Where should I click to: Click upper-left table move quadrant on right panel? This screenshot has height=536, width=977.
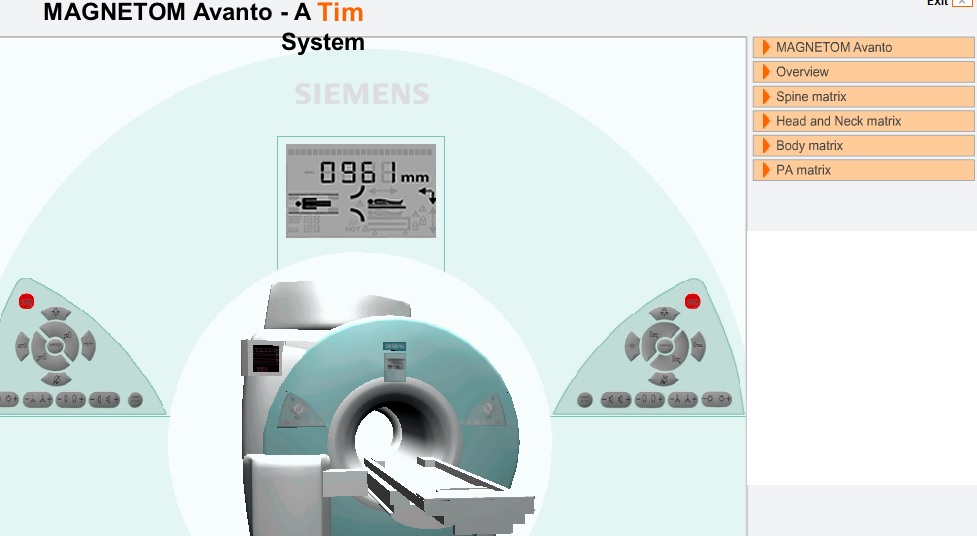(x=653, y=333)
